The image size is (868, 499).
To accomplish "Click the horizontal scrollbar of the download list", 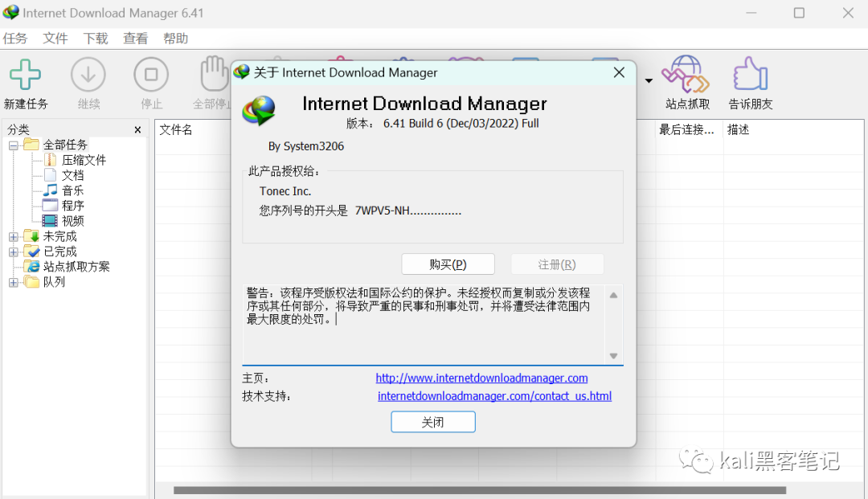I will click(x=479, y=490).
